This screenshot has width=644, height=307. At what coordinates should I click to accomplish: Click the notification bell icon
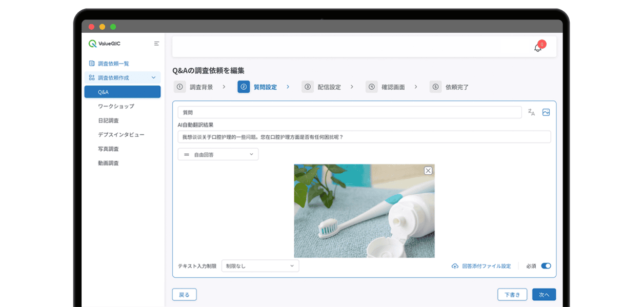click(537, 48)
